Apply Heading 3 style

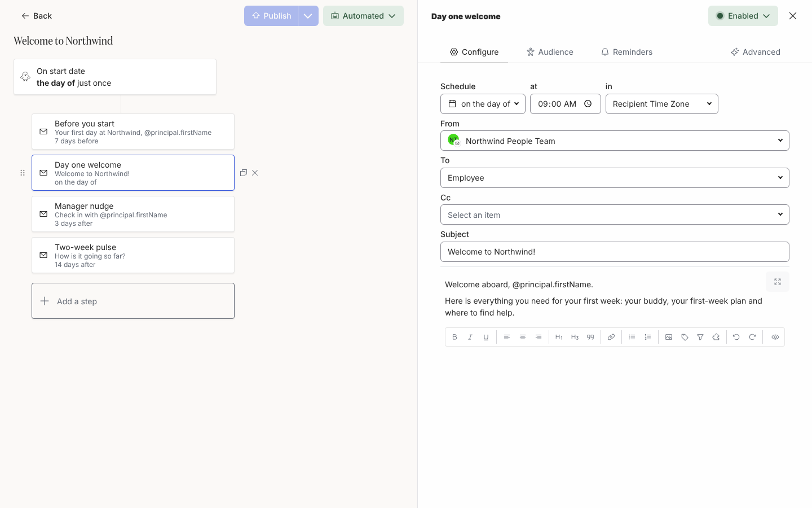[x=575, y=337]
